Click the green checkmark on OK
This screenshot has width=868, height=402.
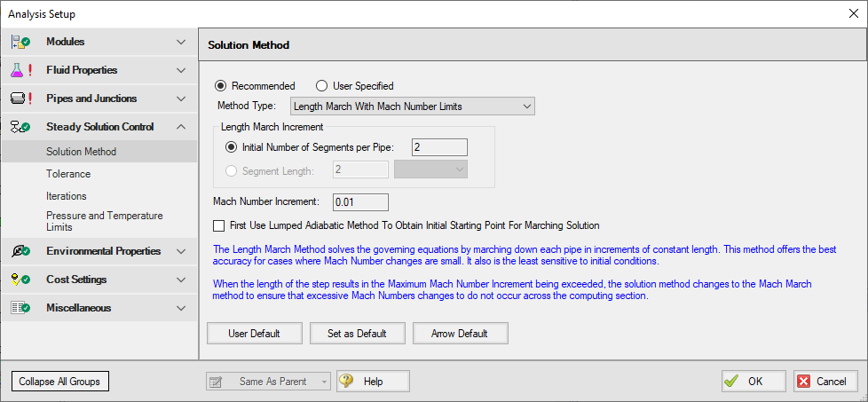pyautogui.click(x=732, y=381)
